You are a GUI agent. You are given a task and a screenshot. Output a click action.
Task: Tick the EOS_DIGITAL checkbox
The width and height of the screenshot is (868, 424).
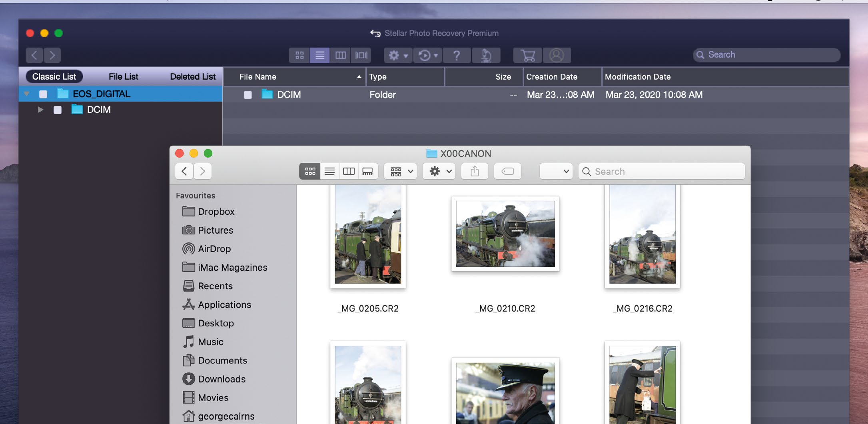click(43, 94)
